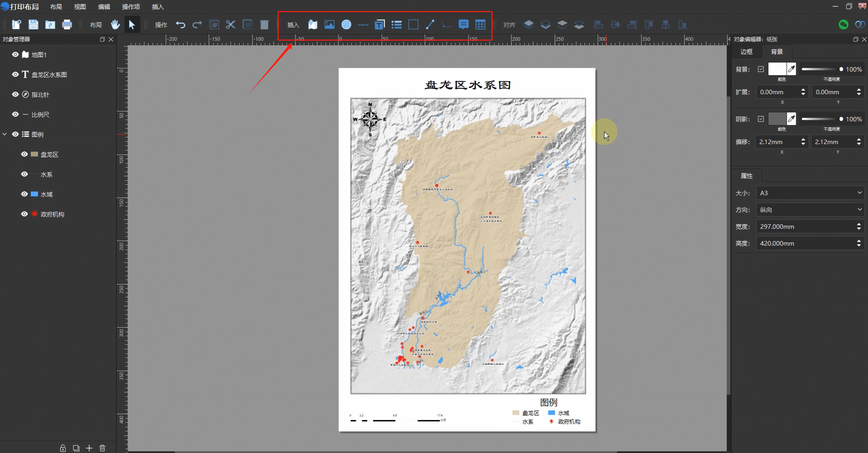Toggle visibility of 水域 legend layer
The width and height of the screenshot is (868, 453).
click(24, 194)
